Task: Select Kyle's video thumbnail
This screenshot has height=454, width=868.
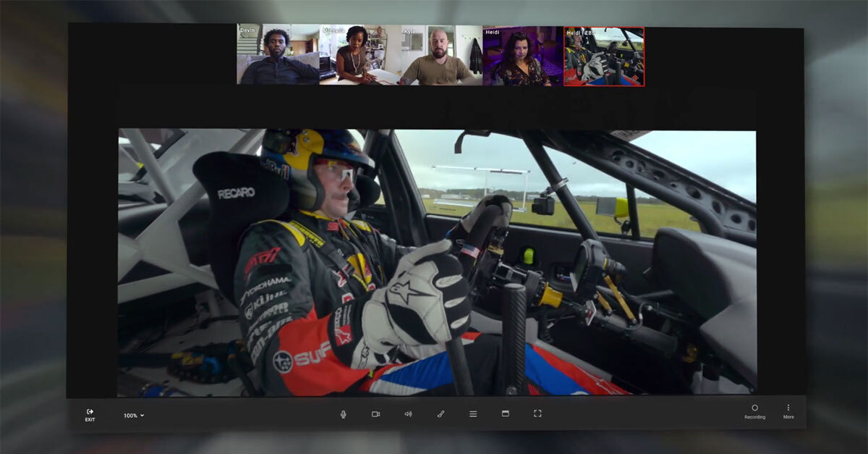Action: 441,56
